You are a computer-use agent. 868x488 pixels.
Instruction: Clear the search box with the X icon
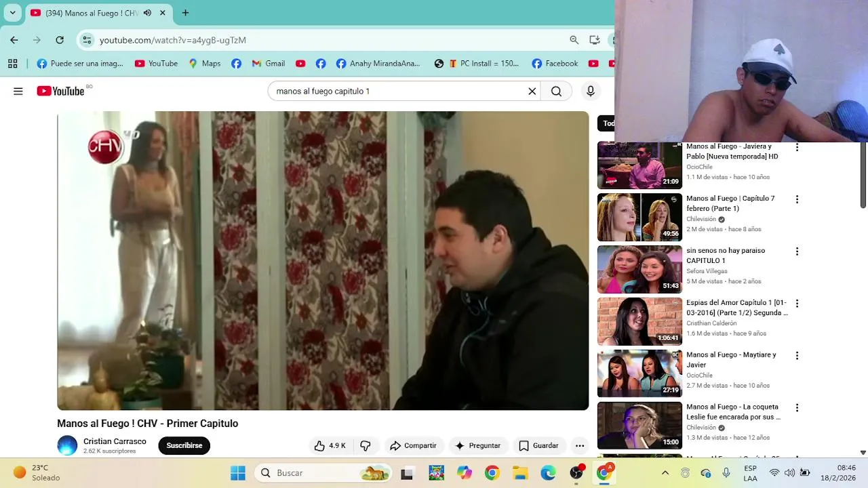tap(532, 91)
